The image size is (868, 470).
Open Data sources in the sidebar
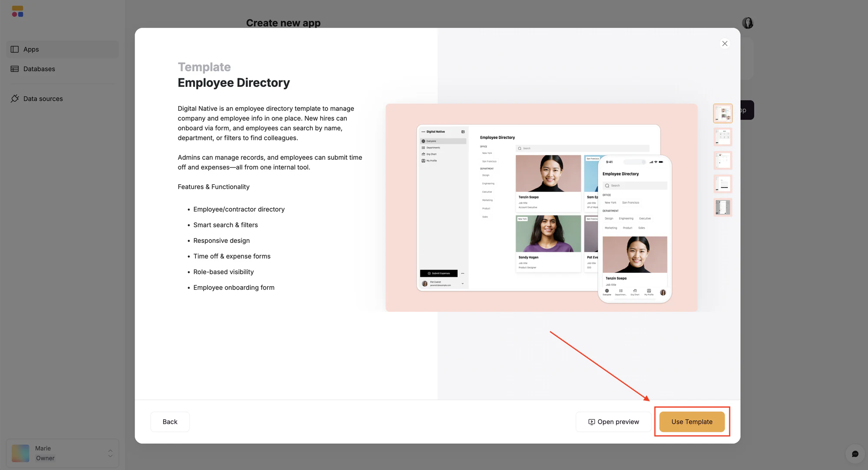pyautogui.click(x=62, y=99)
